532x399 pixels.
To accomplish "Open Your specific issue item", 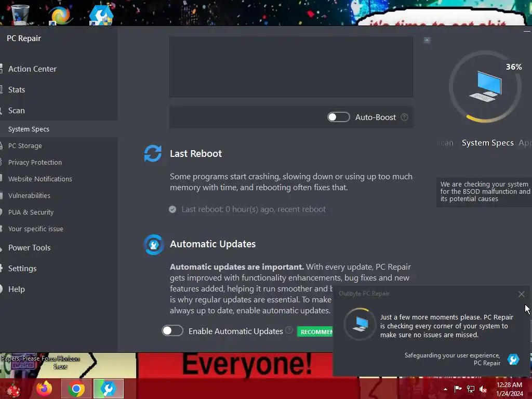I will (36, 229).
